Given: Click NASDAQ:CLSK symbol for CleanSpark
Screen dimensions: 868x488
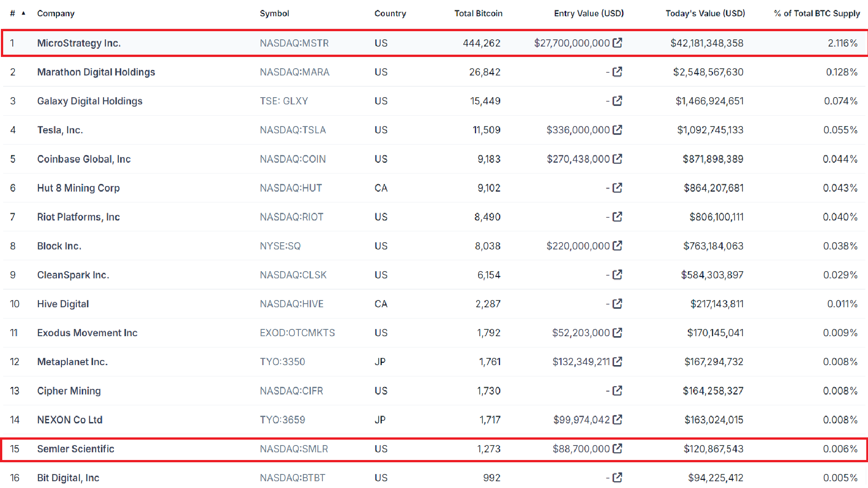Looking at the screenshot, I should pyautogui.click(x=293, y=275).
